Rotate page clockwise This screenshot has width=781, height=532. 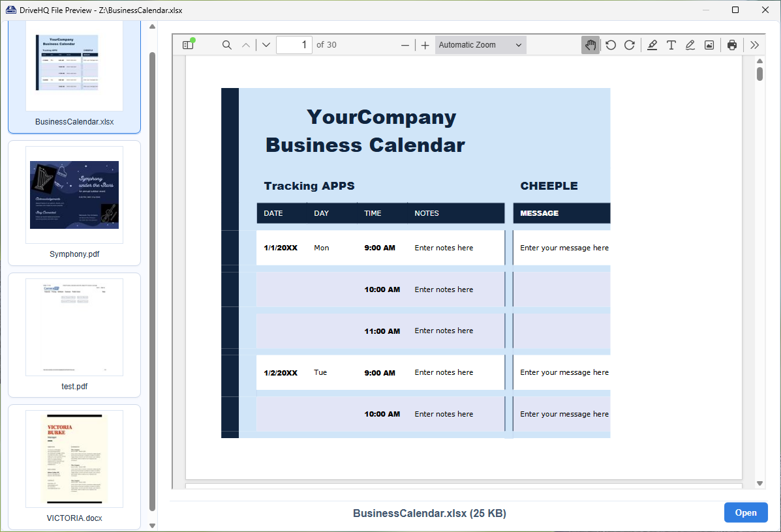(630, 45)
